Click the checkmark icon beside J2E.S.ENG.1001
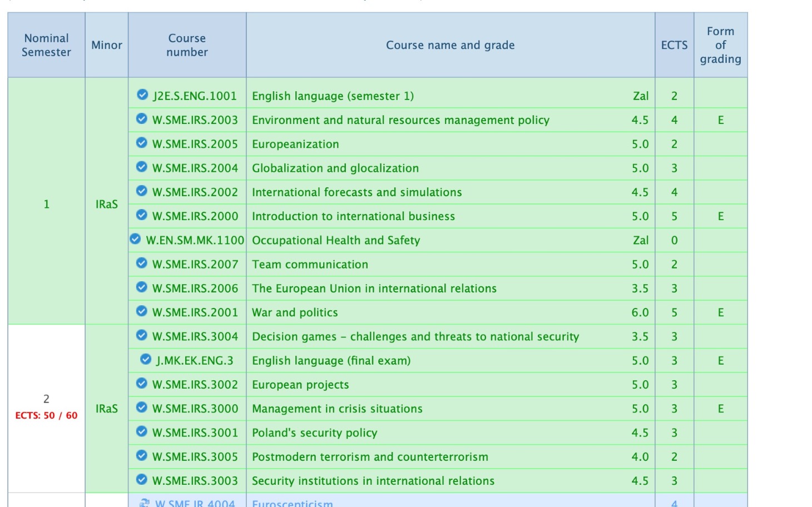This screenshot has width=812, height=507. pyautogui.click(x=142, y=95)
